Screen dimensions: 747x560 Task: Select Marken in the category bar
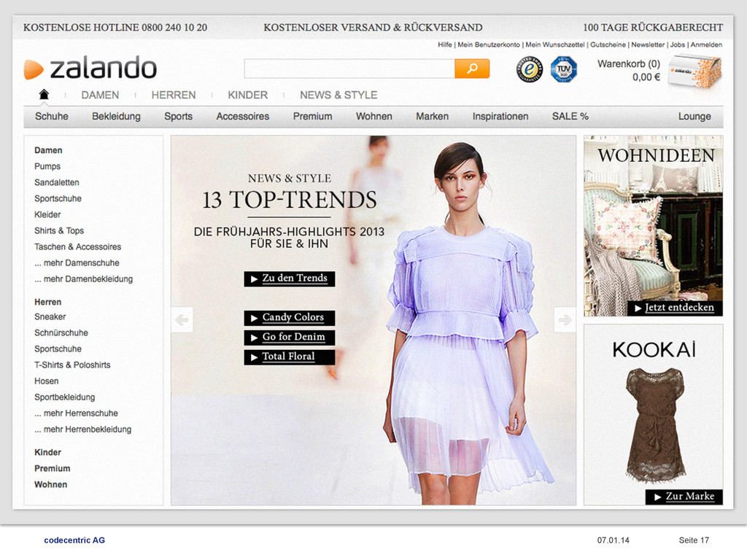pyautogui.click(x=432, y=116)
